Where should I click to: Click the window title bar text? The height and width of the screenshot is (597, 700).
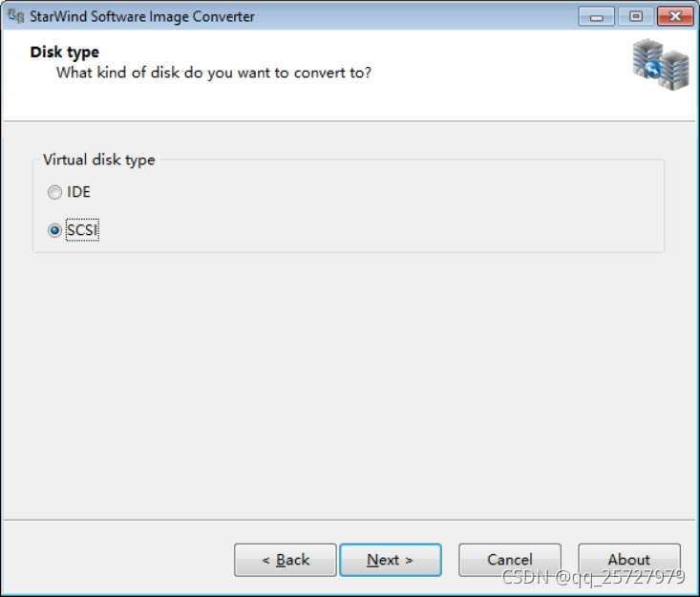143,17
